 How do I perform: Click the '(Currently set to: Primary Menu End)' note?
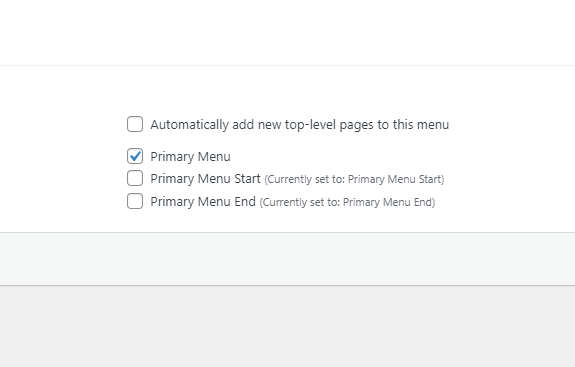click(347, 202)
